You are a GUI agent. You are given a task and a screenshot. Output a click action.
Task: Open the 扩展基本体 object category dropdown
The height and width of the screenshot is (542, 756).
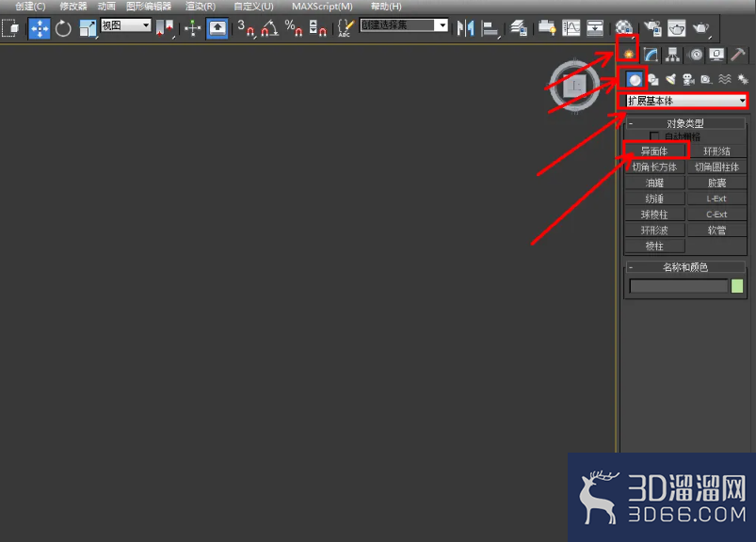686,101
